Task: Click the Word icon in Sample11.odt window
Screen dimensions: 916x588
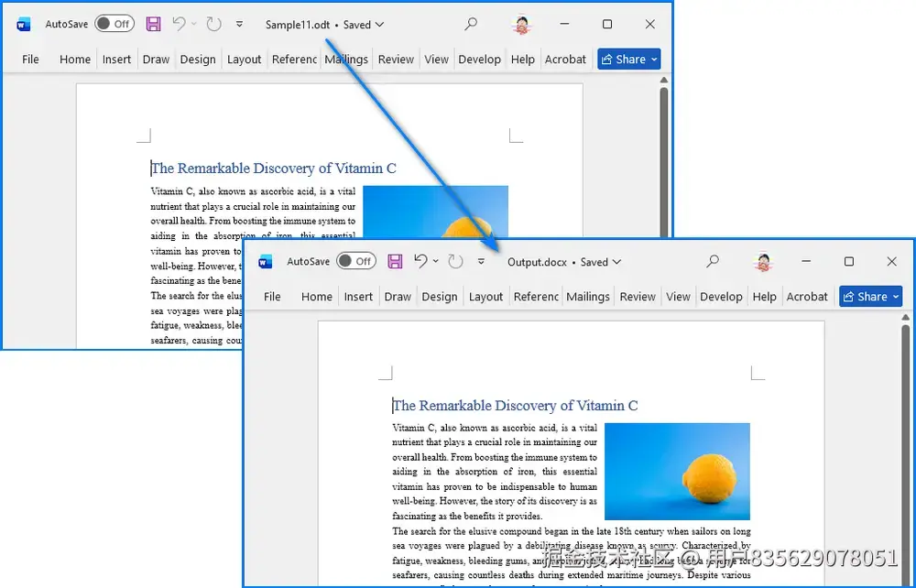Action: pyautogui.click(x=24, y=25)
